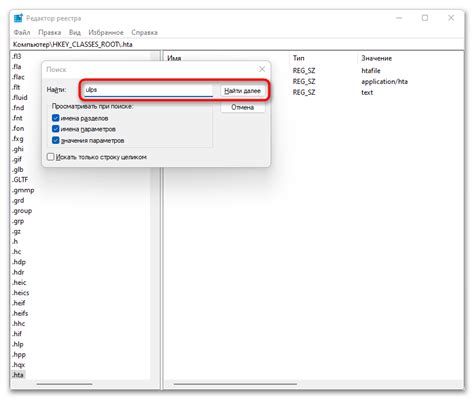Select the .glb key in tree

(18, 169)
